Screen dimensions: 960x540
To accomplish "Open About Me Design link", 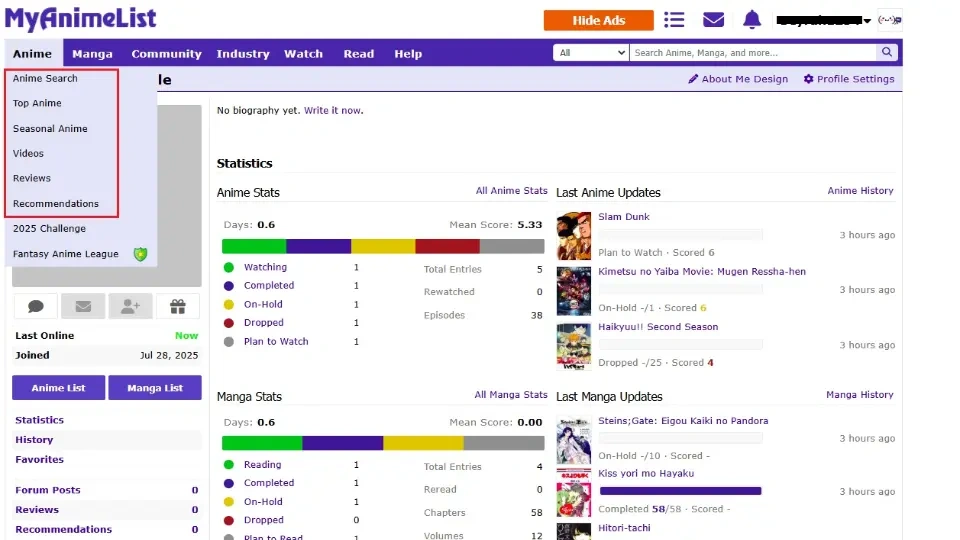I will [738, 79].
